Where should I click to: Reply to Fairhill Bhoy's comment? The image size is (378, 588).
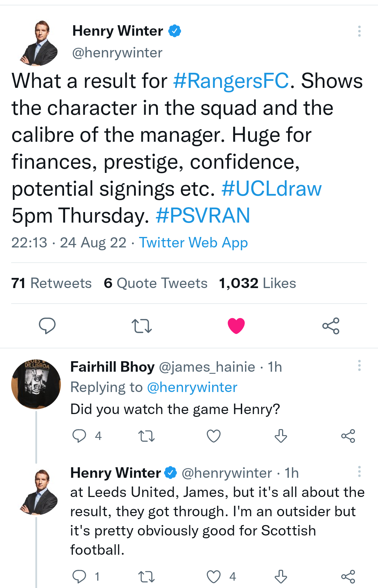pyautogui.click(x=79, y=436)
